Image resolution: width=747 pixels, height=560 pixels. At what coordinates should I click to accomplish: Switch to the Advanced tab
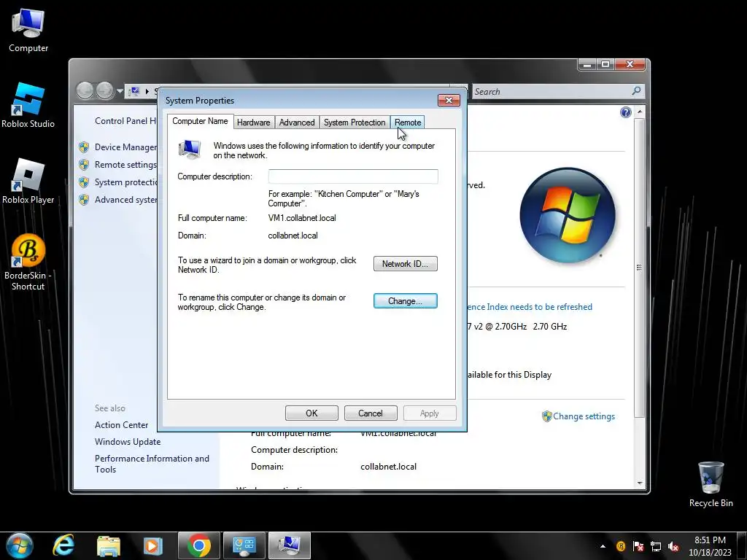[x=297, y=122]
